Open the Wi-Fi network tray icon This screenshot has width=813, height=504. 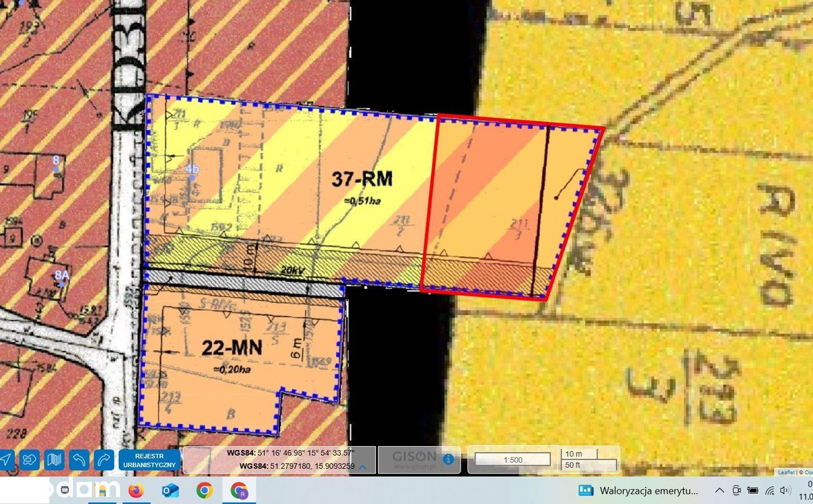pos(769,491)
